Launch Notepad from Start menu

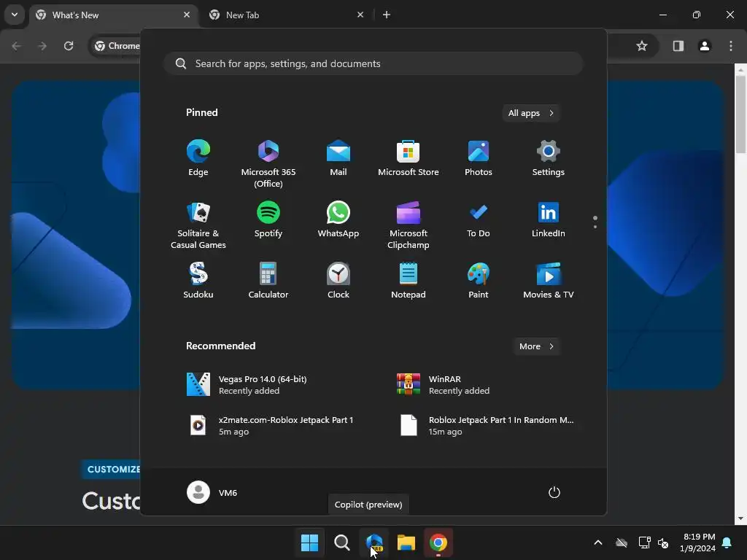coord(409,281)
